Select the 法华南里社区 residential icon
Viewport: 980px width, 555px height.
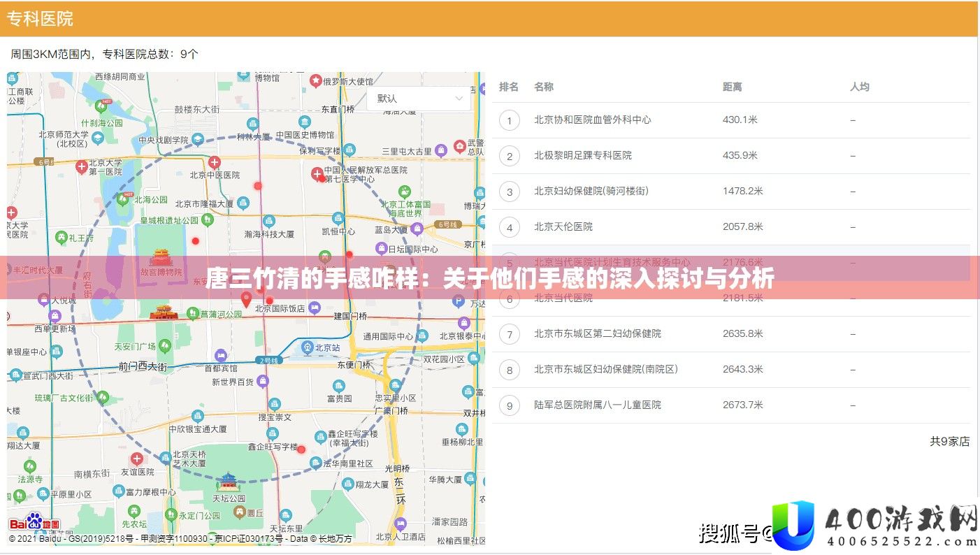click(317, 462)
